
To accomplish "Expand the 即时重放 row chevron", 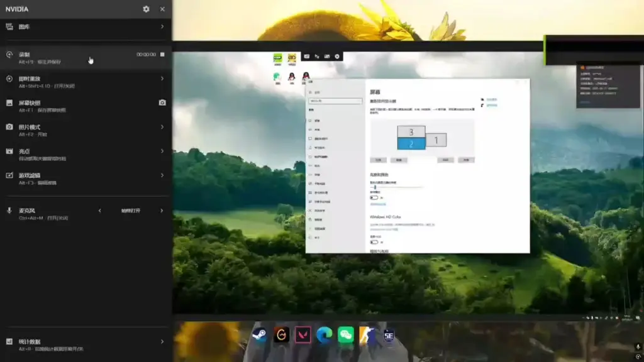I will point(162,79).
